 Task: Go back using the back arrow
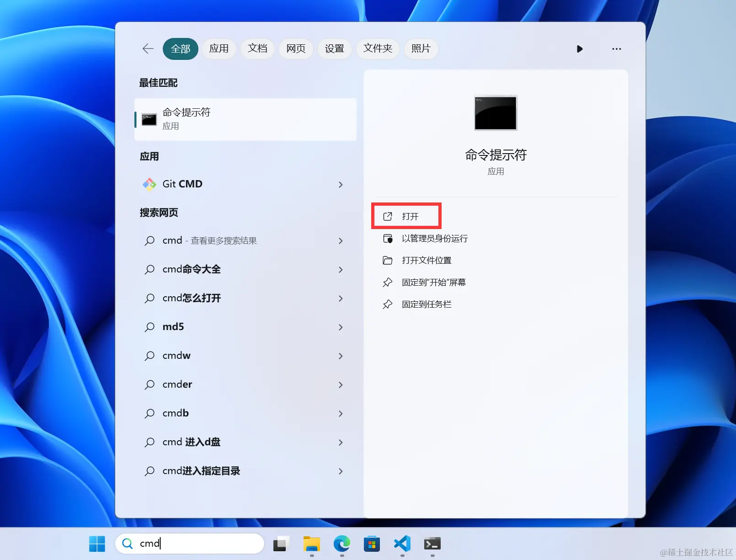click(x=148, y=48)
